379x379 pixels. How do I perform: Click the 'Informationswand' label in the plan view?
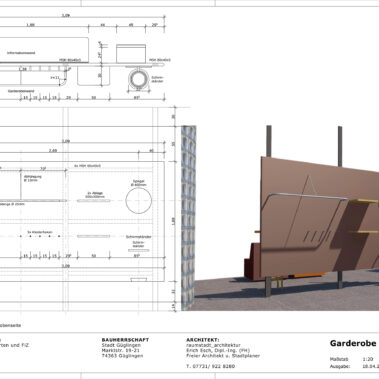coord(21,53)
